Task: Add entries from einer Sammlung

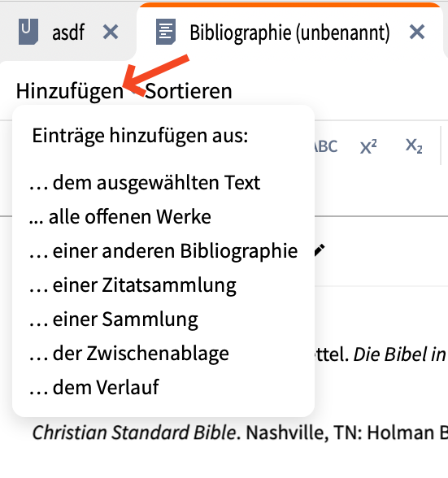Action: tap(114, 319)
